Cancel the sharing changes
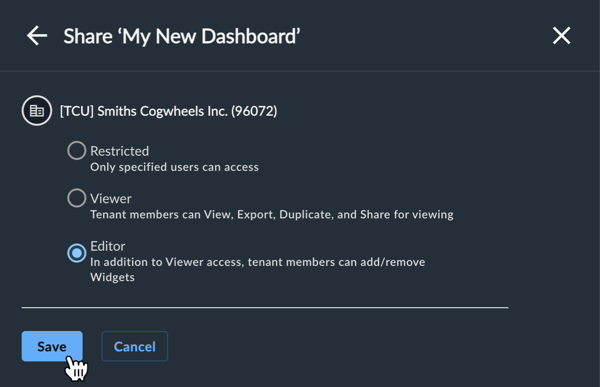600x387 pixels. click(x=134, y=346)
